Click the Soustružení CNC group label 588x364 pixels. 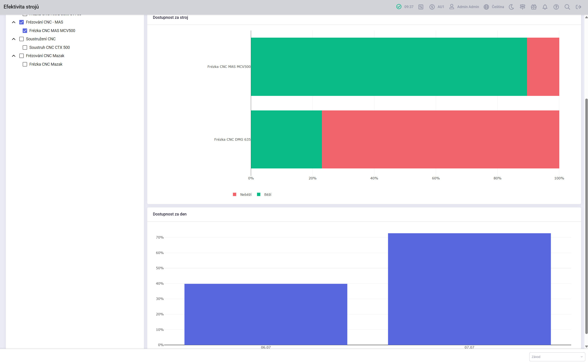[41, 39]
